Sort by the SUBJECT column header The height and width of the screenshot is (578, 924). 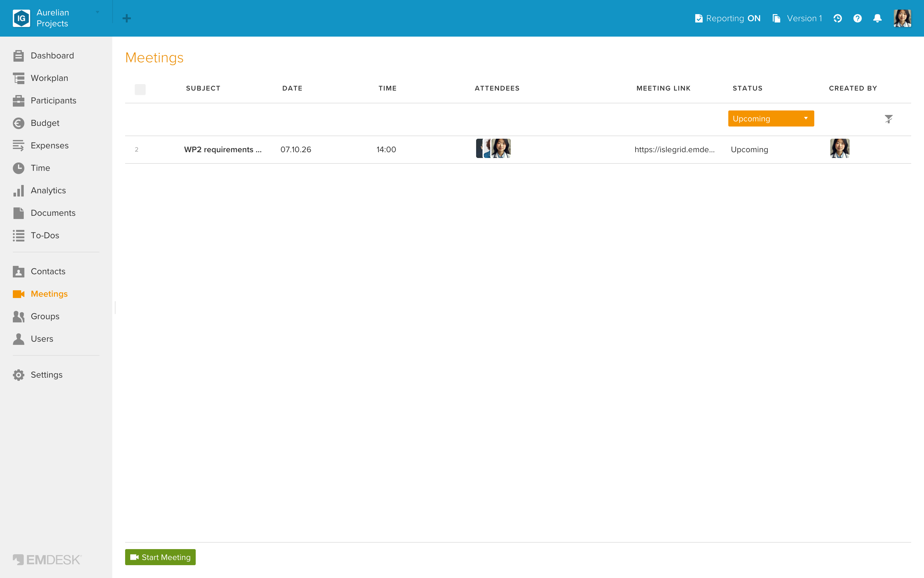tap(203, 88)
